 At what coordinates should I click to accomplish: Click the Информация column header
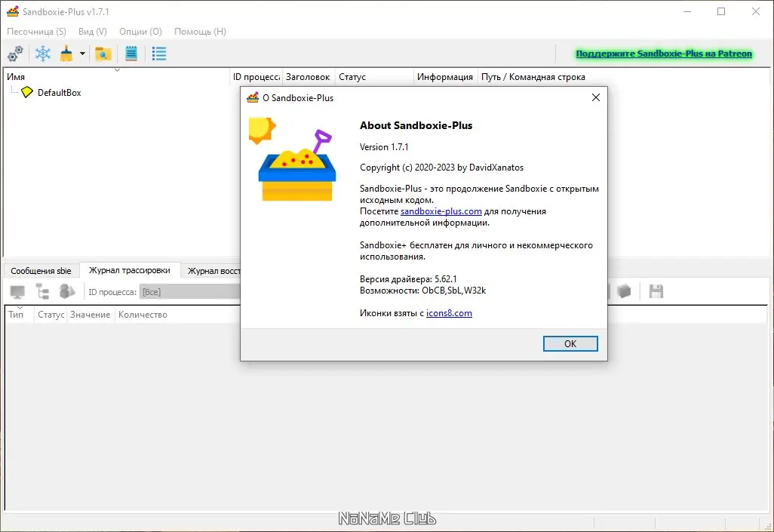[445, 76]
